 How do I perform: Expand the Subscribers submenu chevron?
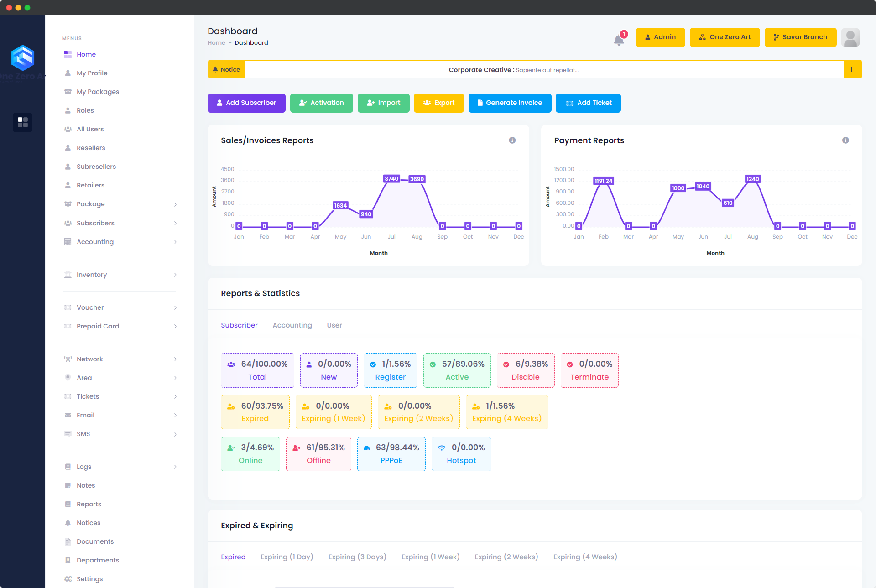coord(175,223)
